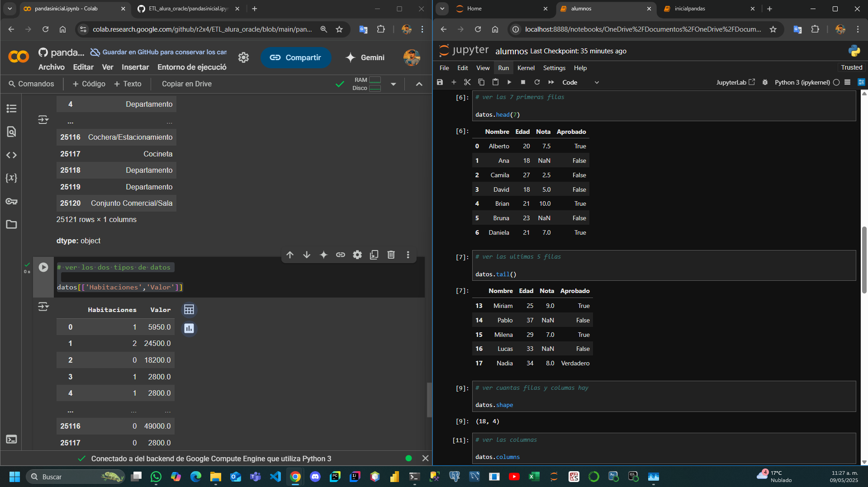This screenshot has height=487, width=868.
Task: Open WhatsApp from the taskbar
Action: click(156, 477)
